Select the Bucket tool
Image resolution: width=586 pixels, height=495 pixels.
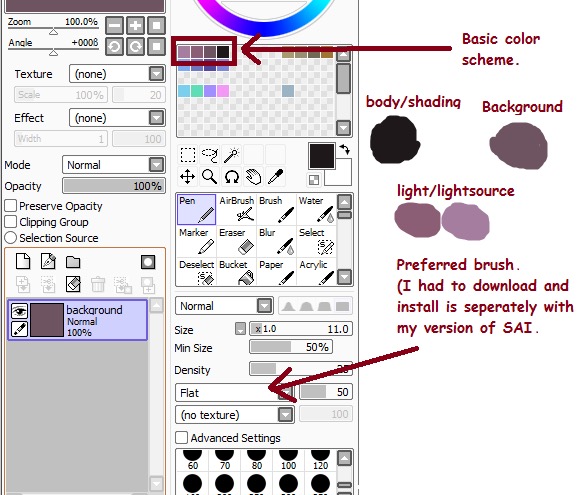237,272
